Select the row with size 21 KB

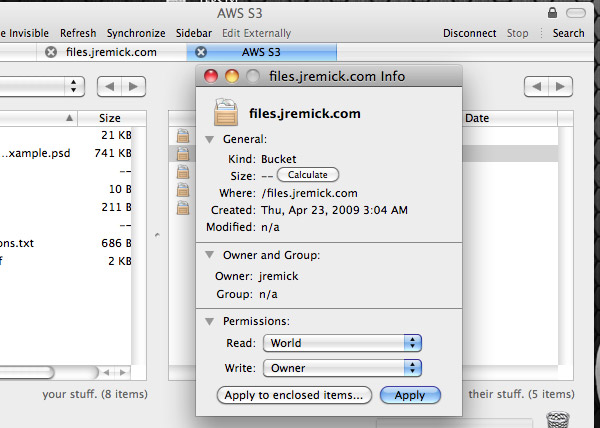66,135
